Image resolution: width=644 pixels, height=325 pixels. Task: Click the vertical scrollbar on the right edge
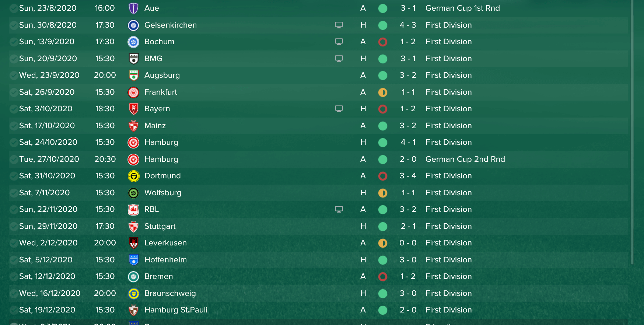[632, 133]
